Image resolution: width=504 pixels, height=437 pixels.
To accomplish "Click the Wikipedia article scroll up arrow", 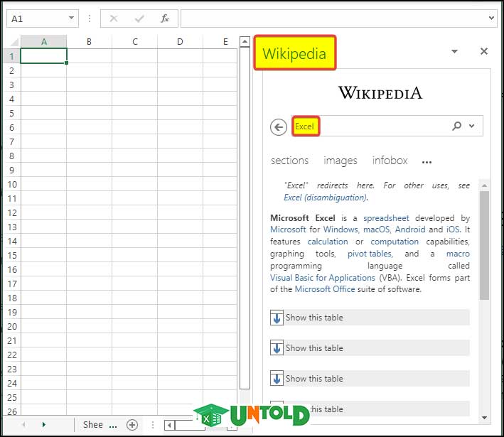I will point(484,185).
